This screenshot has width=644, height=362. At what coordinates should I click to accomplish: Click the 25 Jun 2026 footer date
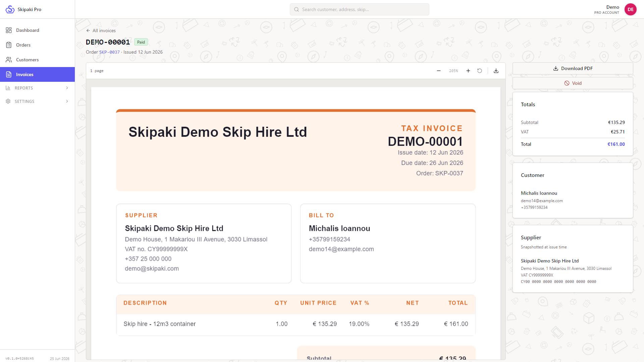(60, 358)
